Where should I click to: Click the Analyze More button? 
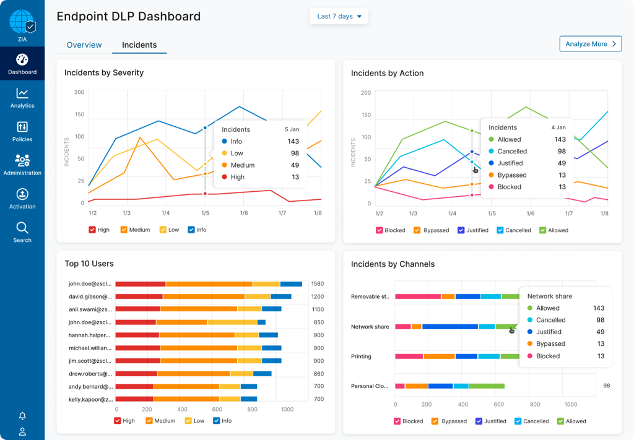(x=590, y=44)
